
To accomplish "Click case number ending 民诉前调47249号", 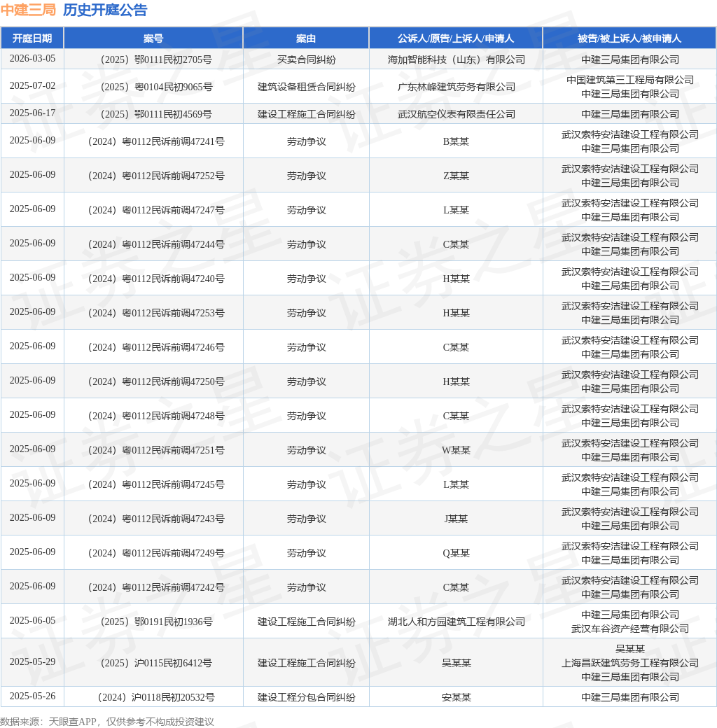I will (156, 554).
